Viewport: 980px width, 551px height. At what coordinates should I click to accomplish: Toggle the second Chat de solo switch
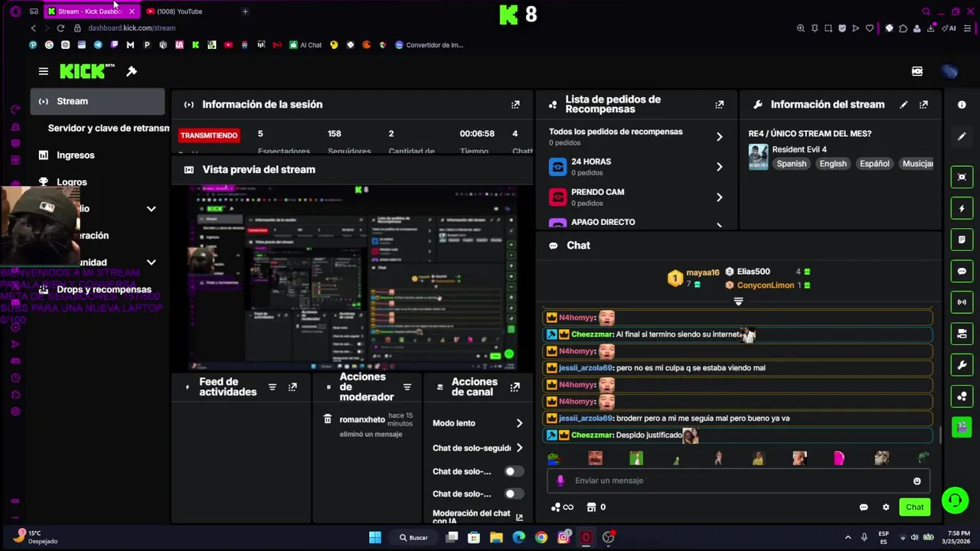click(x=514, y=494)
